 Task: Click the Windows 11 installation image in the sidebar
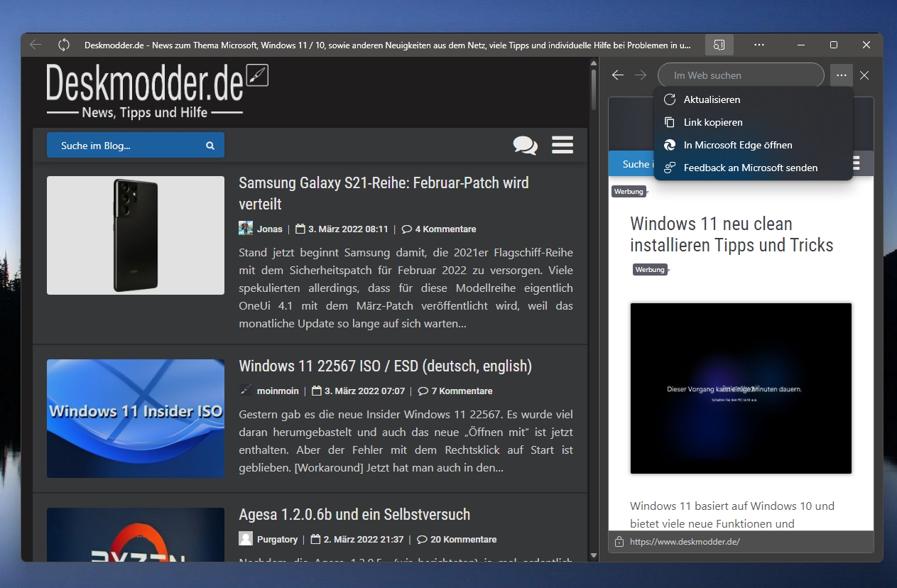point(741,388)
